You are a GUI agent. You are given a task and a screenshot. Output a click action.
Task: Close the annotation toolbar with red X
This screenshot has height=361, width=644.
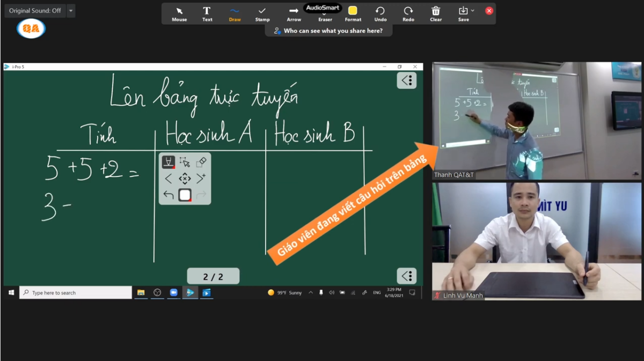[x=489, y=11]
